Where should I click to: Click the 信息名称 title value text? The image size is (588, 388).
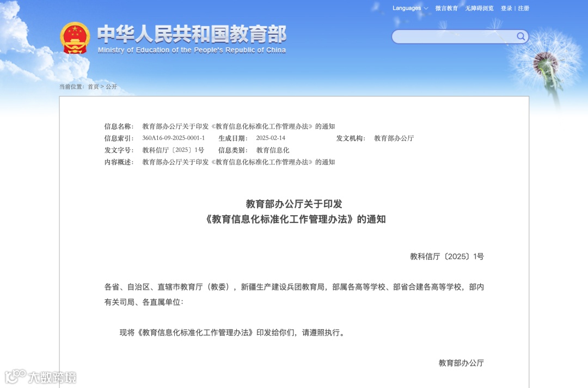tap(238, 126)
